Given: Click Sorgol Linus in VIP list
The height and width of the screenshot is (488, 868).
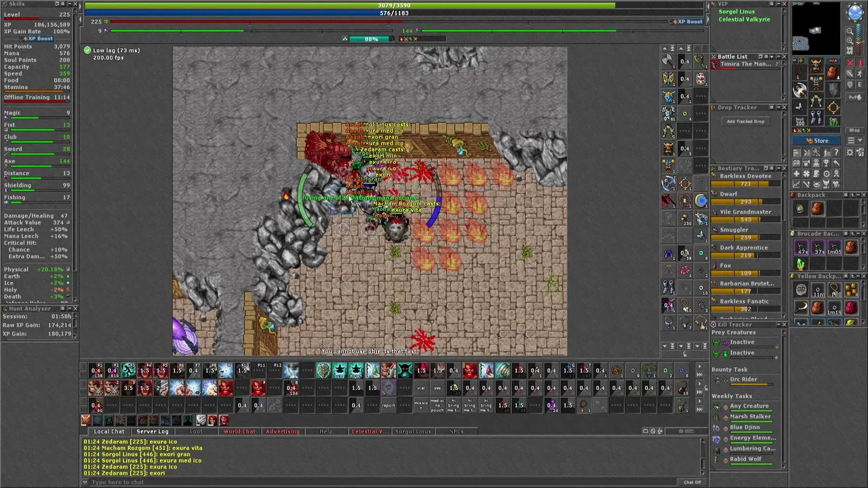Looking at the screenshot, I should (736, 12).
